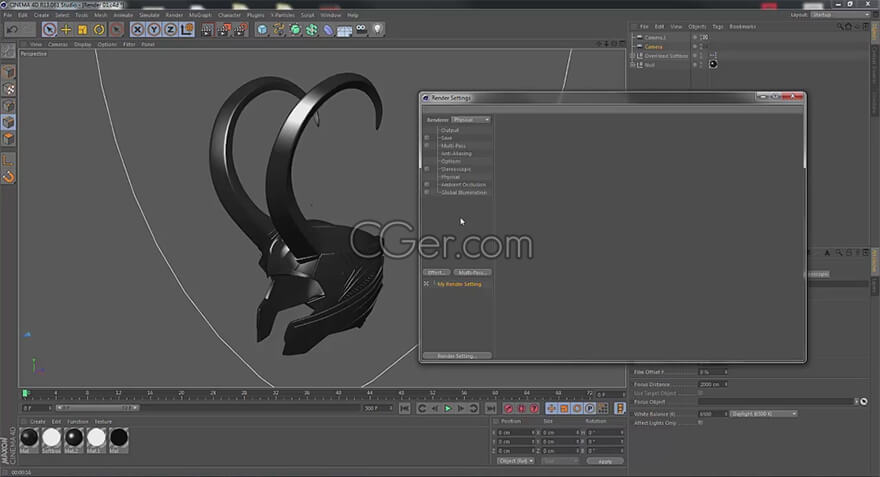Toggle the coordinate system icon
The width and height of the screenshot is (880, 477).
coord(187,30)
